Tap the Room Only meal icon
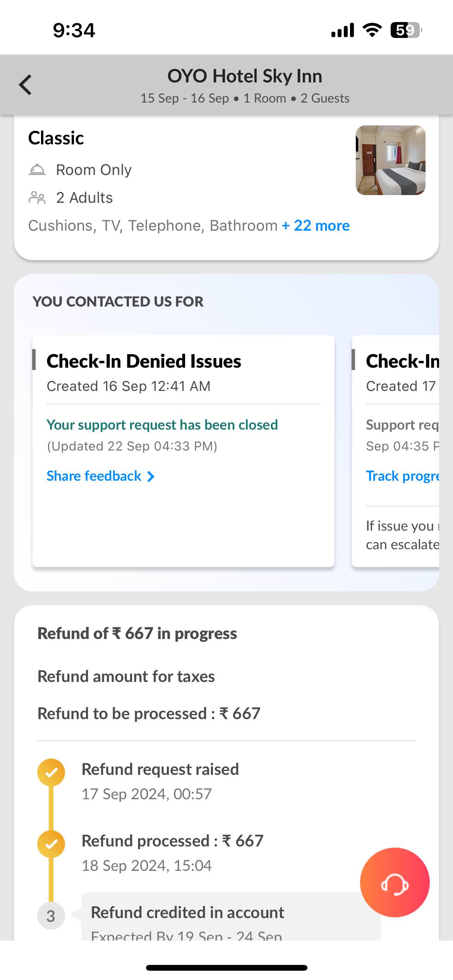The height and width of the screenshot is (980, 453). click(x=37, y=170)
